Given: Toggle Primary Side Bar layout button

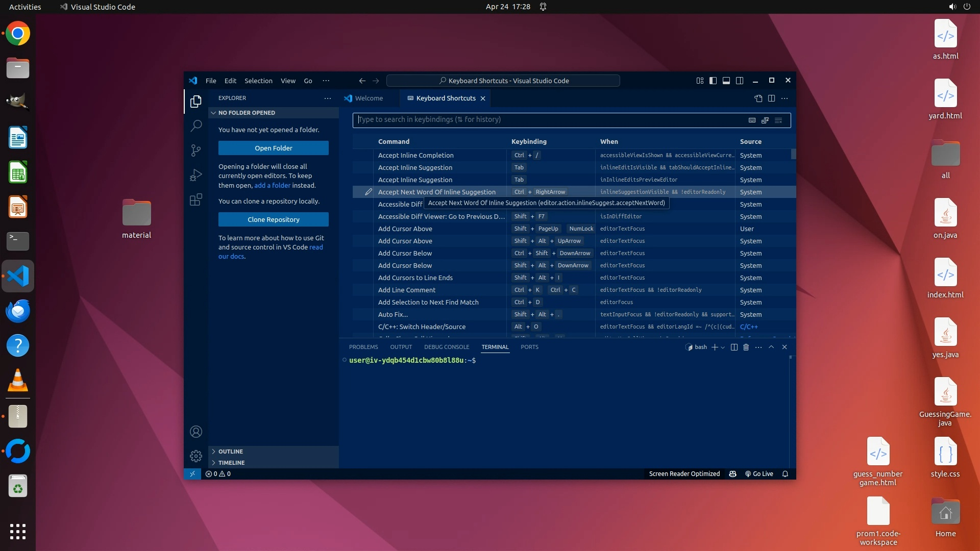Looking at the screenshot, I should click(713, 81).
